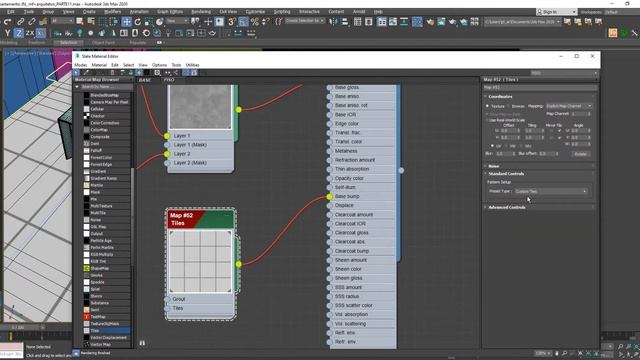
Task: Click the Base bump input socket
Action: (x=329, y=197)
